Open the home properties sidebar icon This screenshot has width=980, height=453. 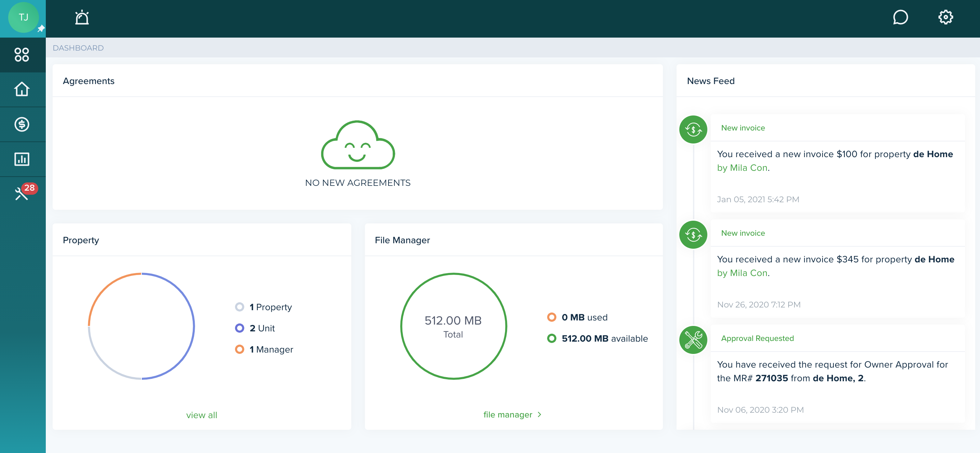(22, 89)
